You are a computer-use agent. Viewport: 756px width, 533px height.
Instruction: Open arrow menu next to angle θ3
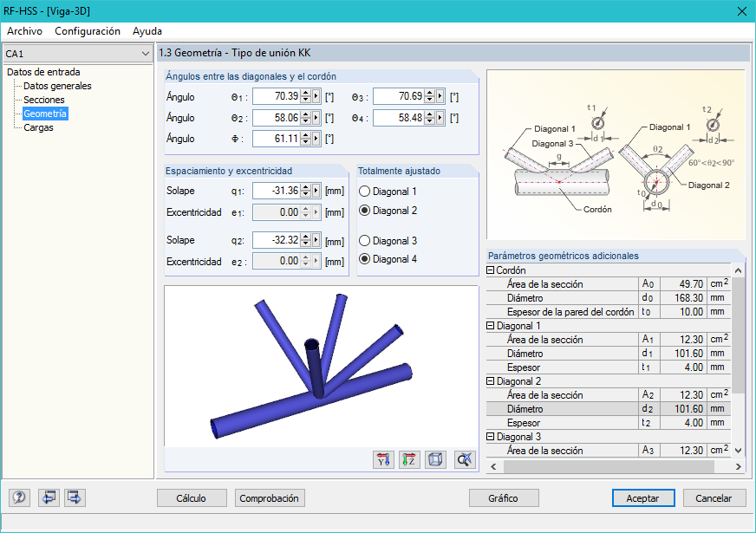click(440, 96)
